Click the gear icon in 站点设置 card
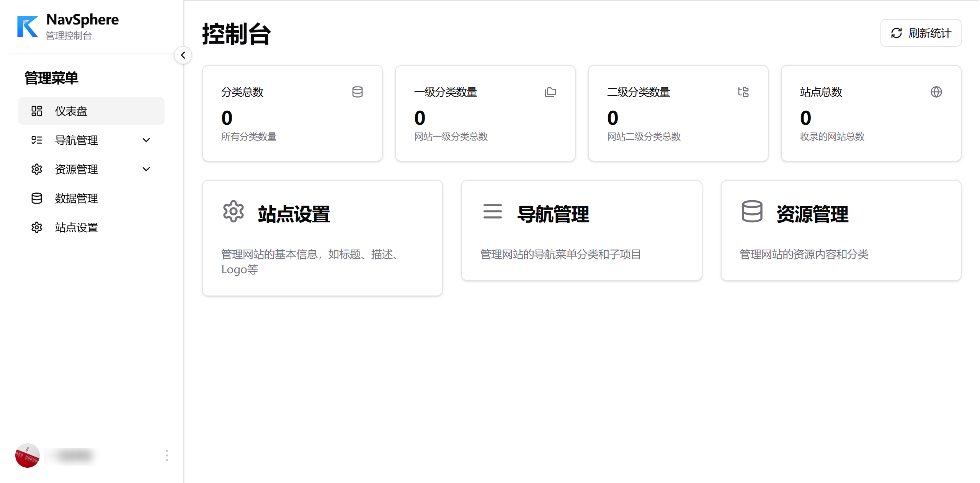Screen dimensions: 980x483 [x=233, y=211]
